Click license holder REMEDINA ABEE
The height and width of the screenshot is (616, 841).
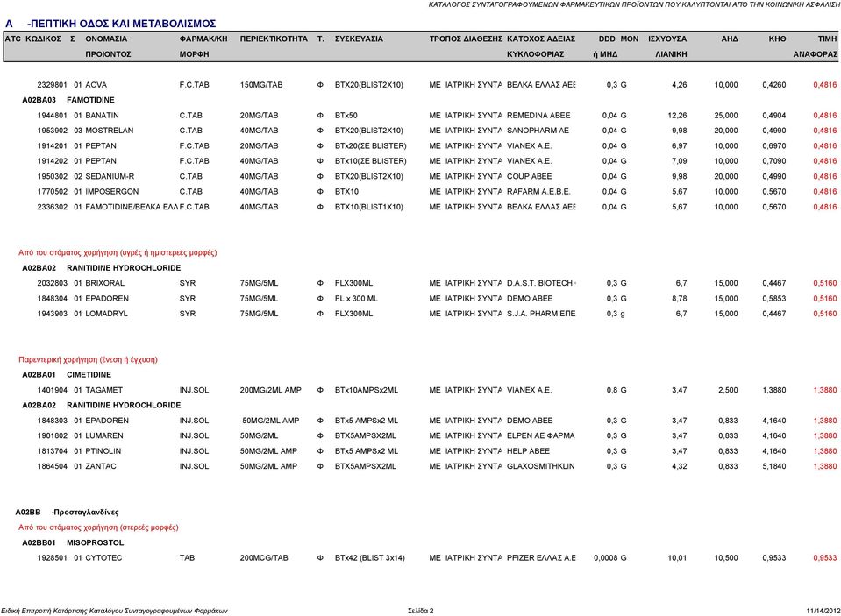tap(538, 116)
